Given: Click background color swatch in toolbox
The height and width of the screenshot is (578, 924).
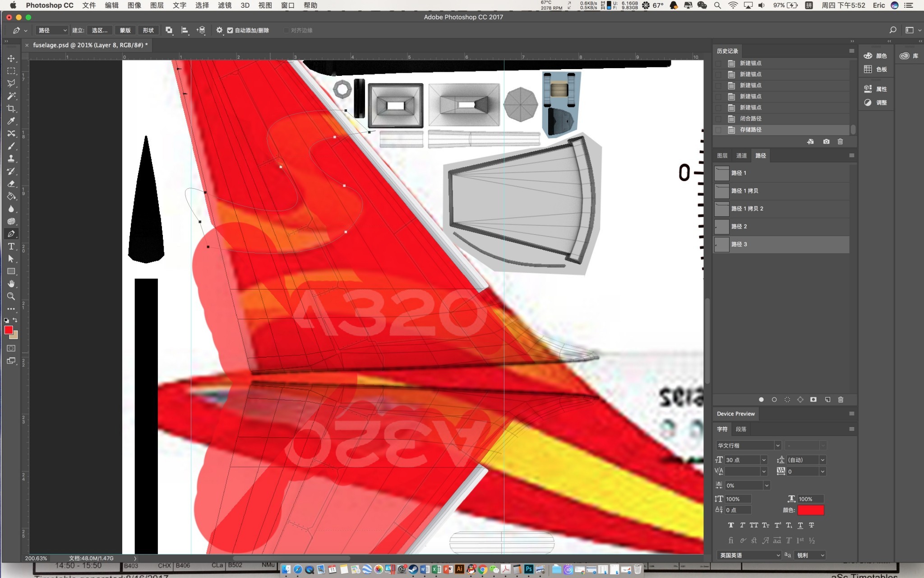Looking at the screenshot, I should [15, 336].
